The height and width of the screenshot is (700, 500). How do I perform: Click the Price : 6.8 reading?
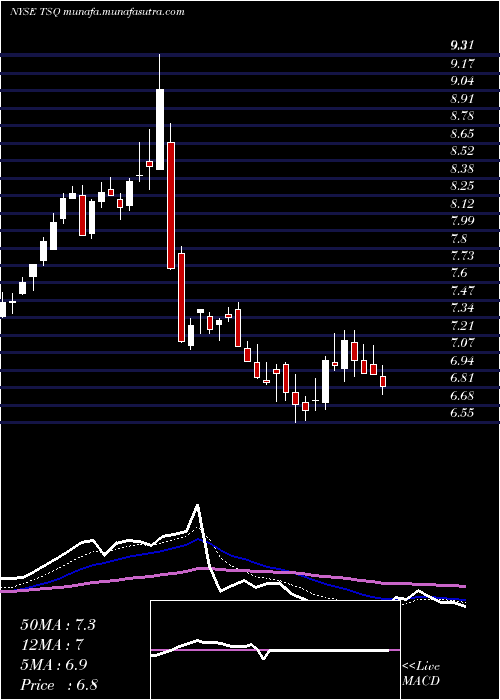[59, 685]
